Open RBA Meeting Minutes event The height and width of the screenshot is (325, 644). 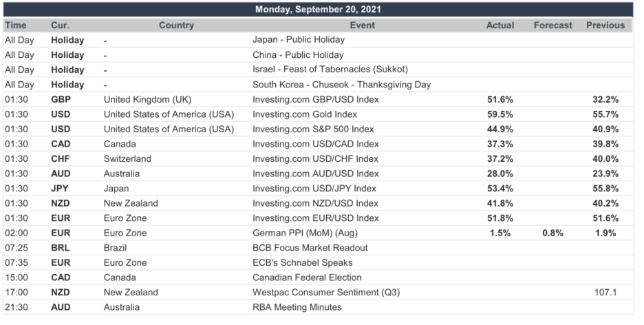pos(297,307)
